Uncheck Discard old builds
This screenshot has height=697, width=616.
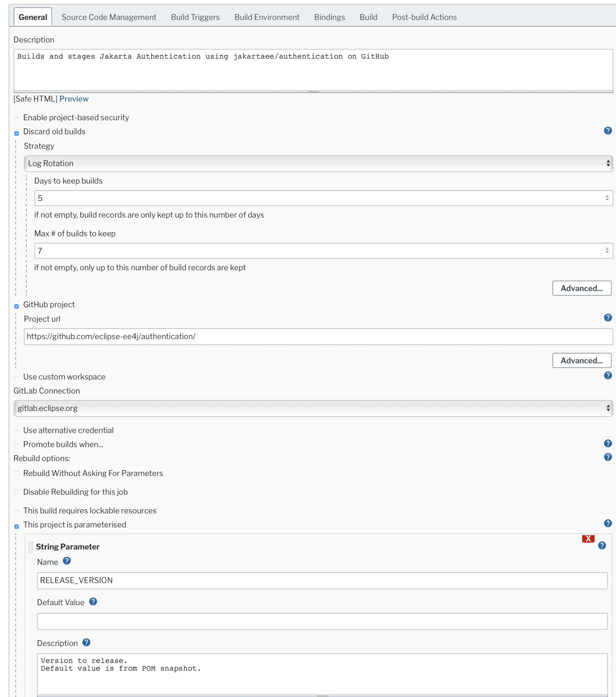(x=17, y=133)
